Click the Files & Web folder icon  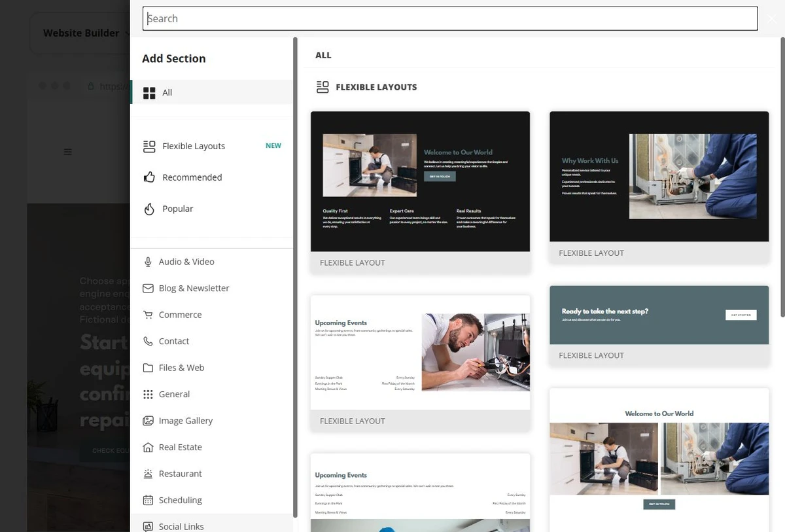[148, 368]
